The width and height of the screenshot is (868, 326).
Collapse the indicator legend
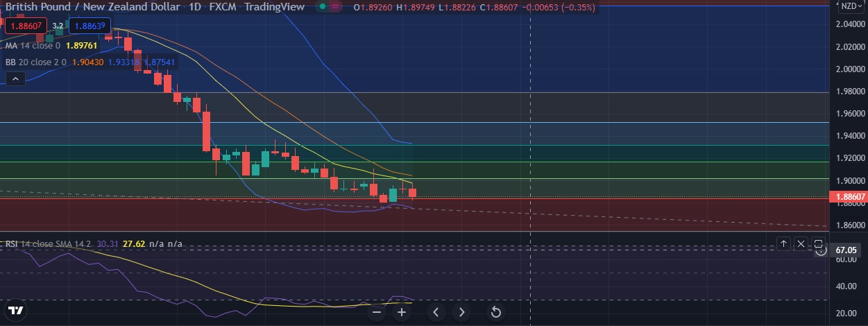pyautogui.click(x=15, y=79)
